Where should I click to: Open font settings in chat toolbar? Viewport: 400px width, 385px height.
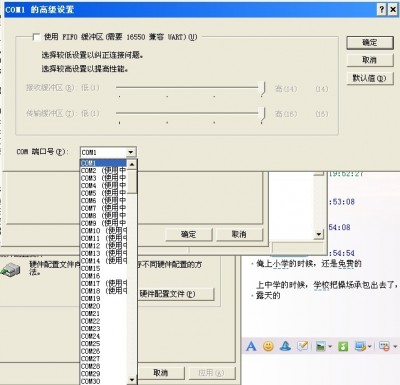coord(251,346)
